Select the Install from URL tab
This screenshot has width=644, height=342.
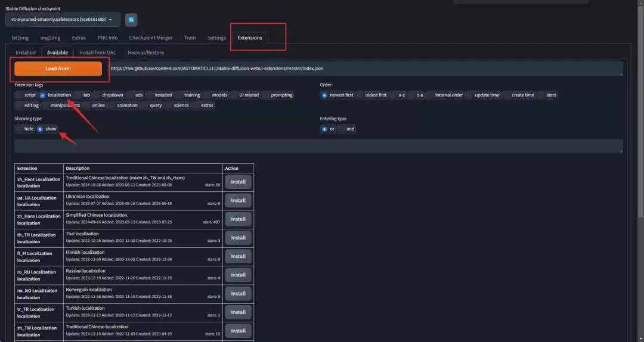97,52
